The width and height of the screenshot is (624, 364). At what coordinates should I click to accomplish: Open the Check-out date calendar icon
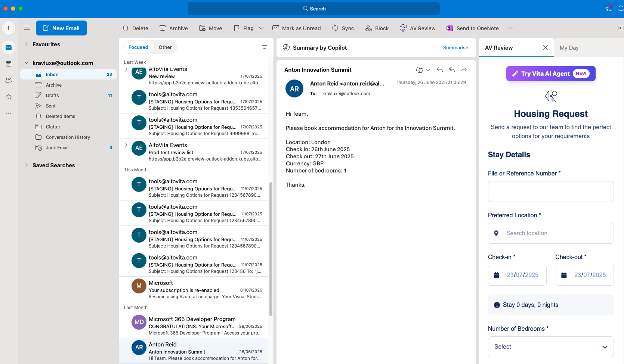coord(564,275)
